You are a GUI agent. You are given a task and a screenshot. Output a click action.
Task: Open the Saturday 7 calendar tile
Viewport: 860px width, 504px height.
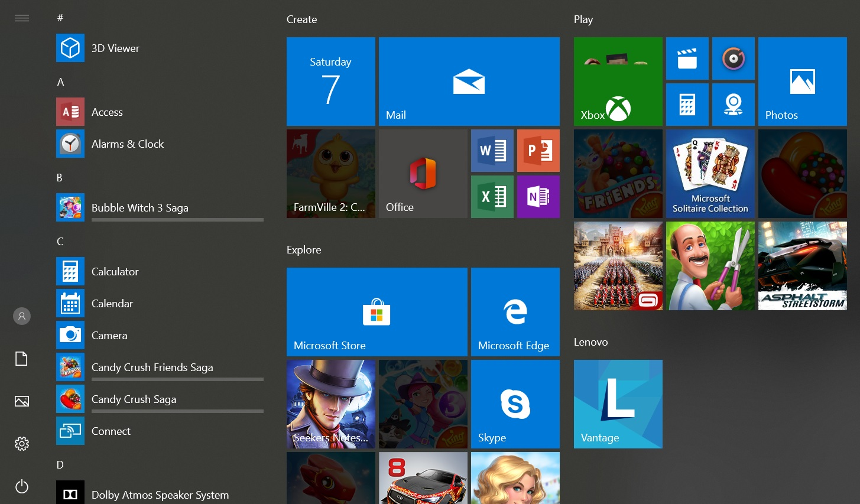point(331,82)
